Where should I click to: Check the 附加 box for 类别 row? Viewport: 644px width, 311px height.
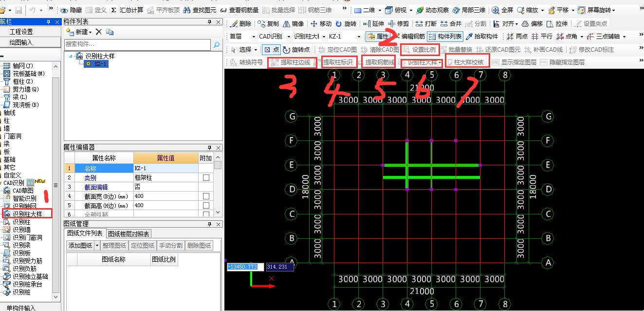pyautogui.click(x=206, y=178)
